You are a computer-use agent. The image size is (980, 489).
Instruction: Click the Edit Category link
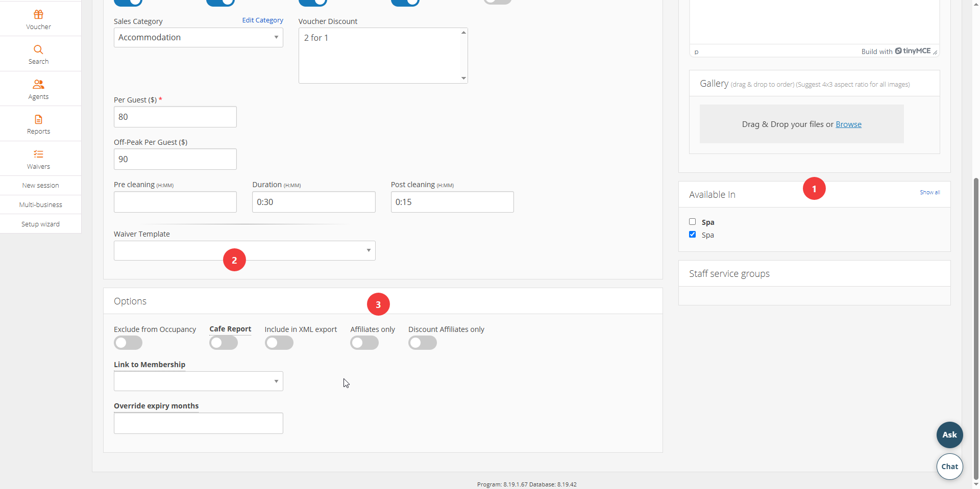coord(263,20)
